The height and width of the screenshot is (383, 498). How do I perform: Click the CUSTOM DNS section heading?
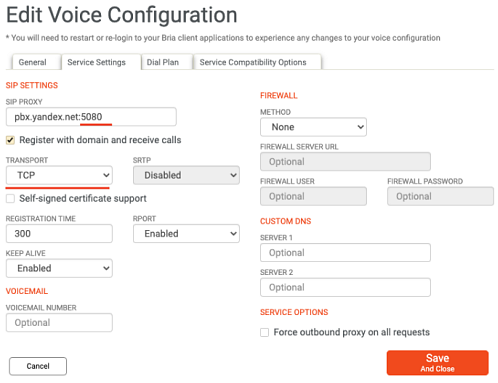coord(285,221)
